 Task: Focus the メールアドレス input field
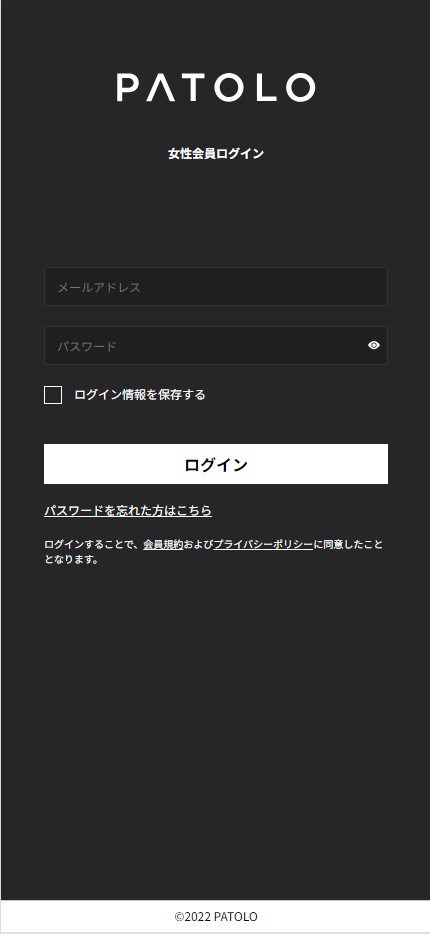click(x=216, y=287)
